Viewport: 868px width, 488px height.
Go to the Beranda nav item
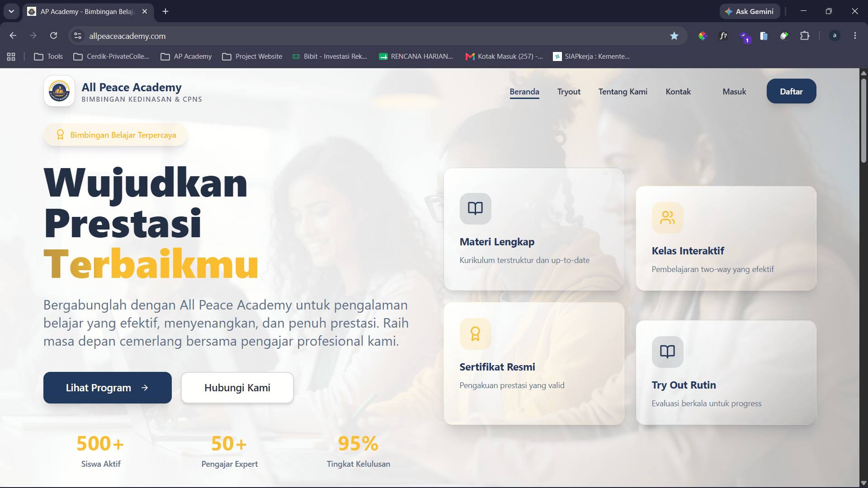tap(524, 92)
